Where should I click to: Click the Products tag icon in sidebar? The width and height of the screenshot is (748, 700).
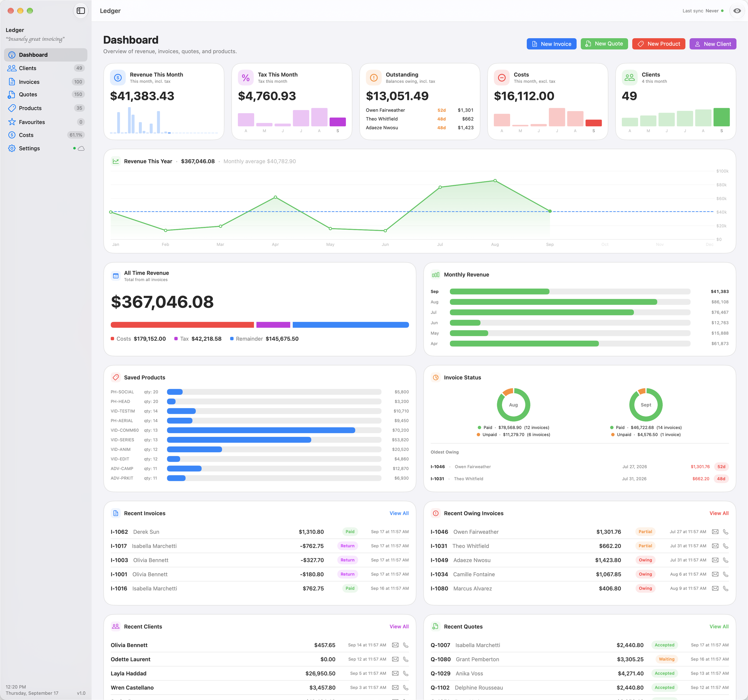(x=12, y=108)
